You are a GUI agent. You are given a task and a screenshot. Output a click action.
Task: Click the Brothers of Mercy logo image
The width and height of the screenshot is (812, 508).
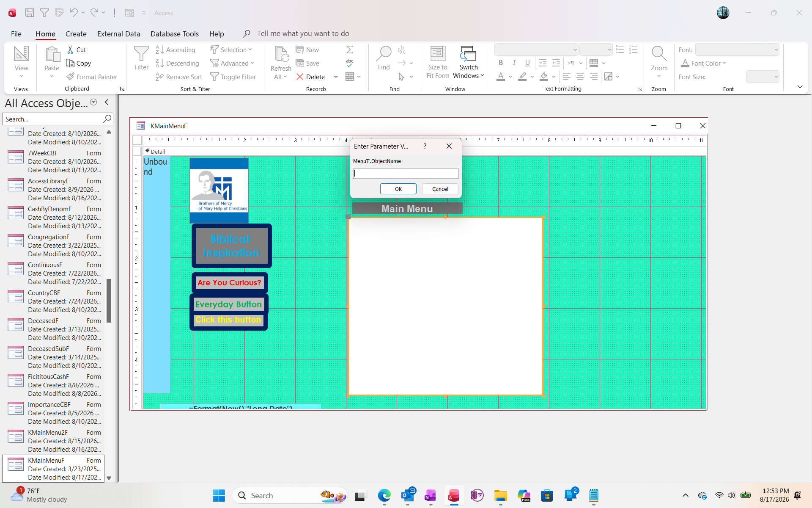[x=219, y=190]
